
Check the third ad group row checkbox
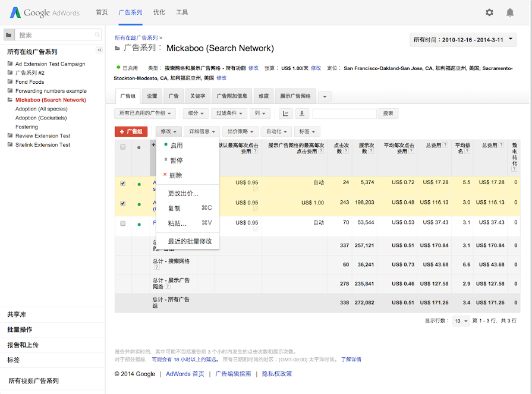[123, 223]
